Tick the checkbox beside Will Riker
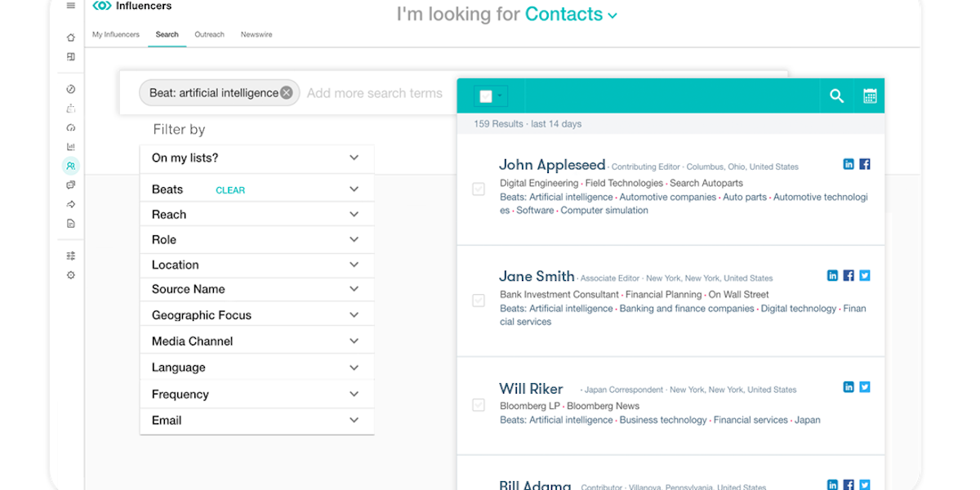Image resolution: width=980 pixels, height=490 pixels. pos(479,405)
